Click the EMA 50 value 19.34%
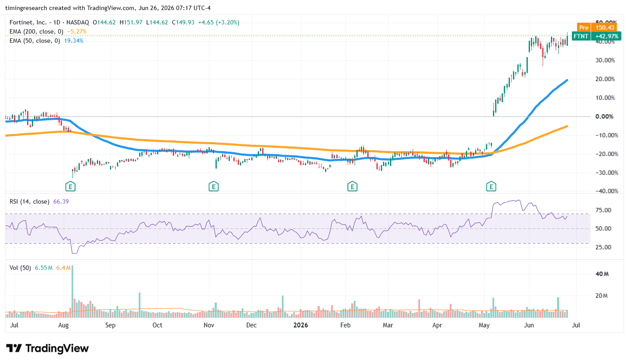Viewport: 629px width, 364px height. click(73, 41)
